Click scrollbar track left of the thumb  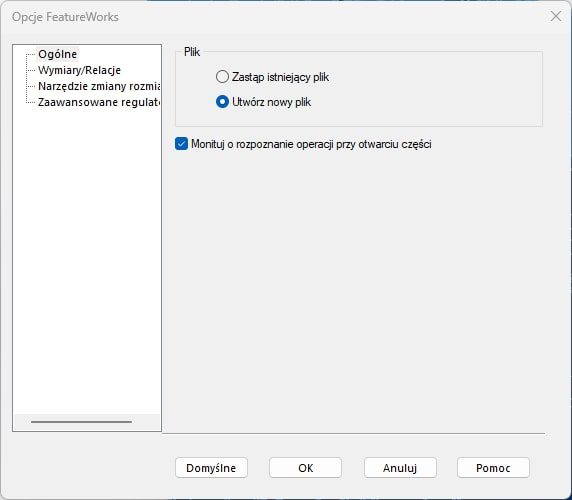(22, 422)
